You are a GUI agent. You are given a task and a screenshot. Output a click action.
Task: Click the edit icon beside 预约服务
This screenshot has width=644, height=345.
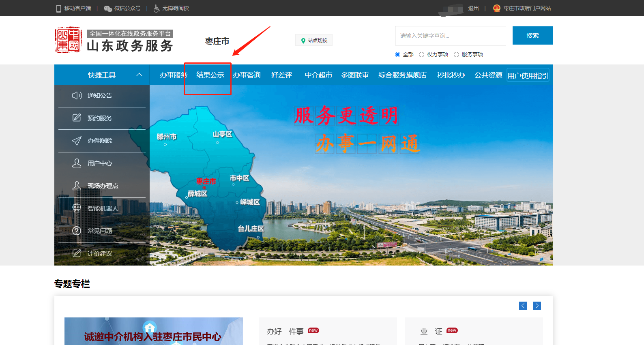click(77, 118)
